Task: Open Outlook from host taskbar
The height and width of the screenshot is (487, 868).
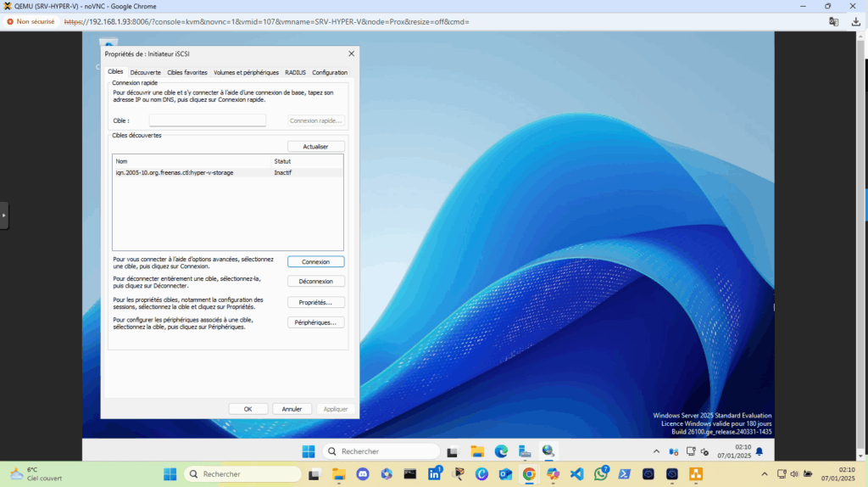Action: tap(505, 474)
